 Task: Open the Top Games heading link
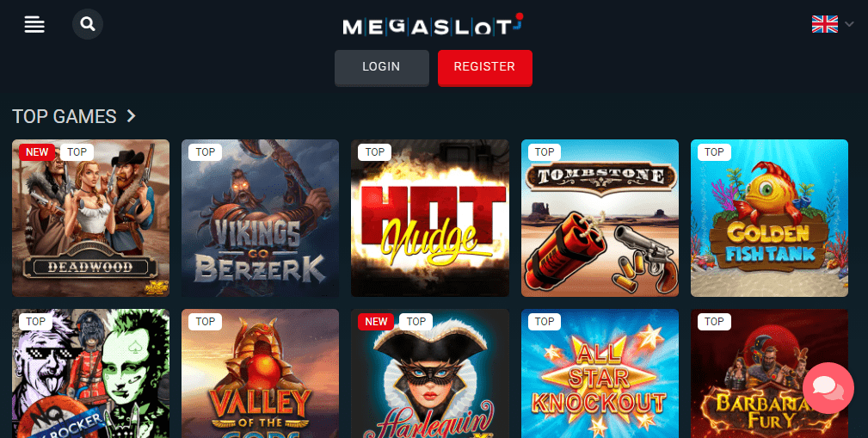65,116
